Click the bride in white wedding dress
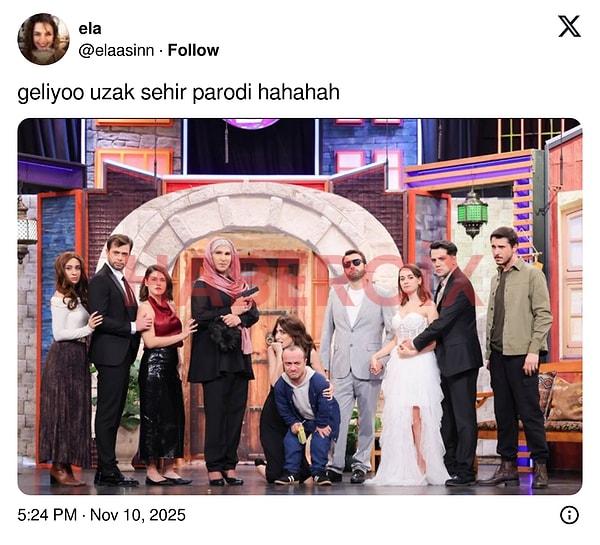Image resolution: width=600 pixels, height=545 pixels. point(411,375)
